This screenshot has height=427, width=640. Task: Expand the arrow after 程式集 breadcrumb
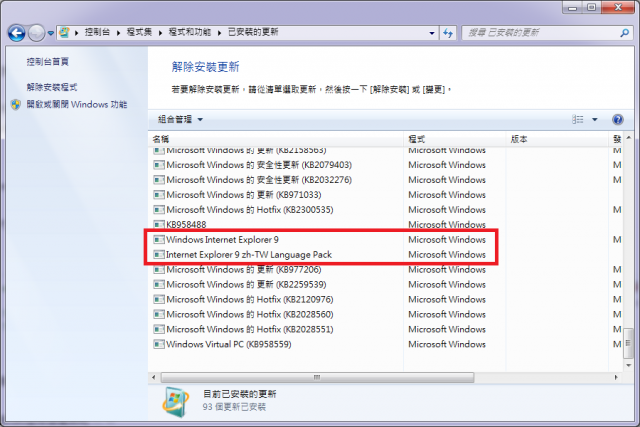160,33
